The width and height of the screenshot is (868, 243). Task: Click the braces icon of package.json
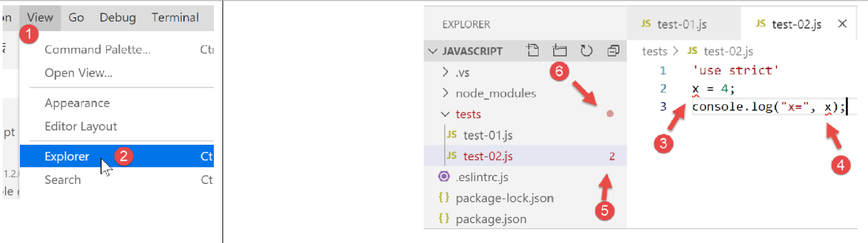(x=444, y=218)
